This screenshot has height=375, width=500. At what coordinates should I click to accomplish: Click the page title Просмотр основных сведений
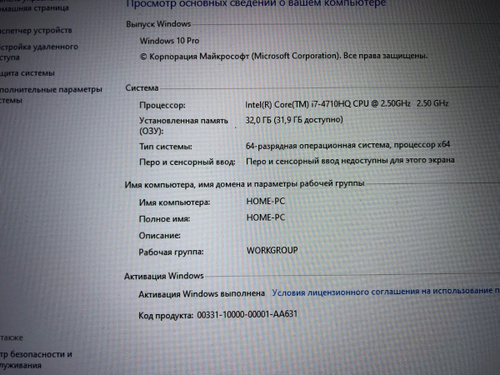[256, 4]
